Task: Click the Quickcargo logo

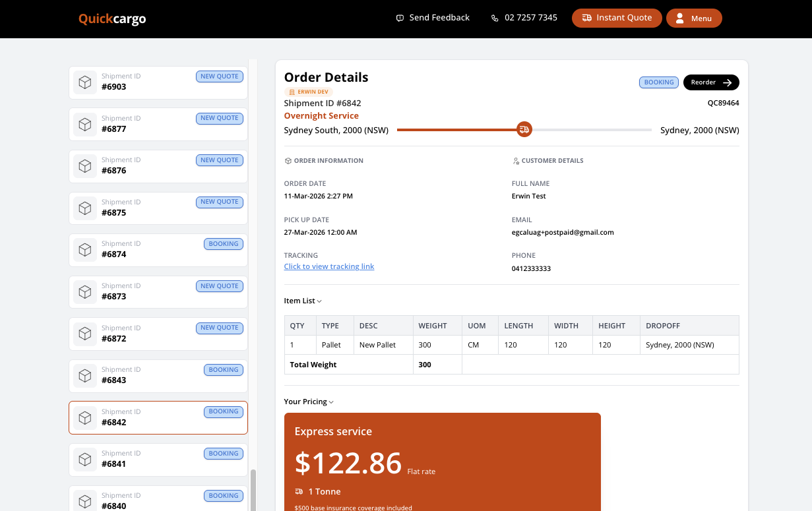Action: coord(111,18)
